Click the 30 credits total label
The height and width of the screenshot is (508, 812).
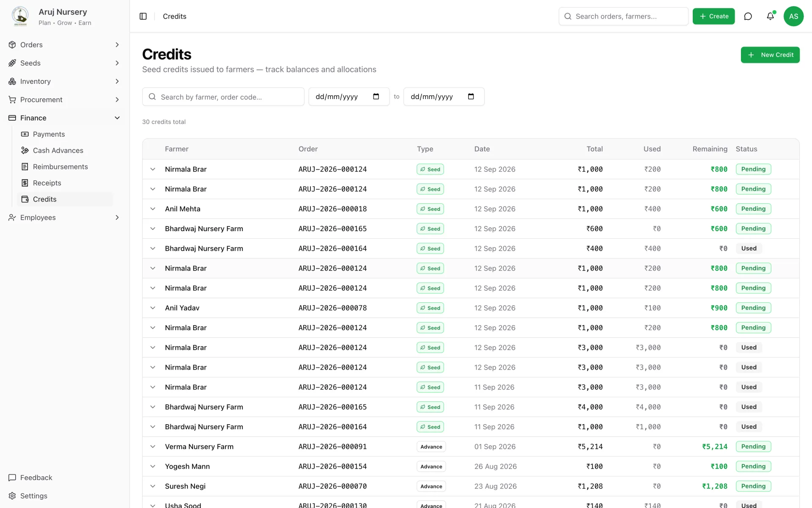164,122
